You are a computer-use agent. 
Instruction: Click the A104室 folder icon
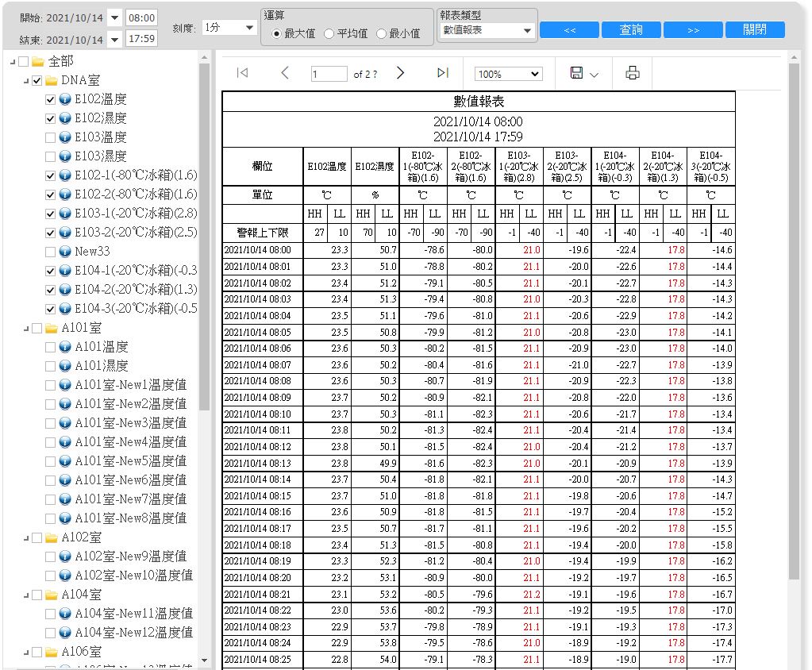tap(52, 595)
